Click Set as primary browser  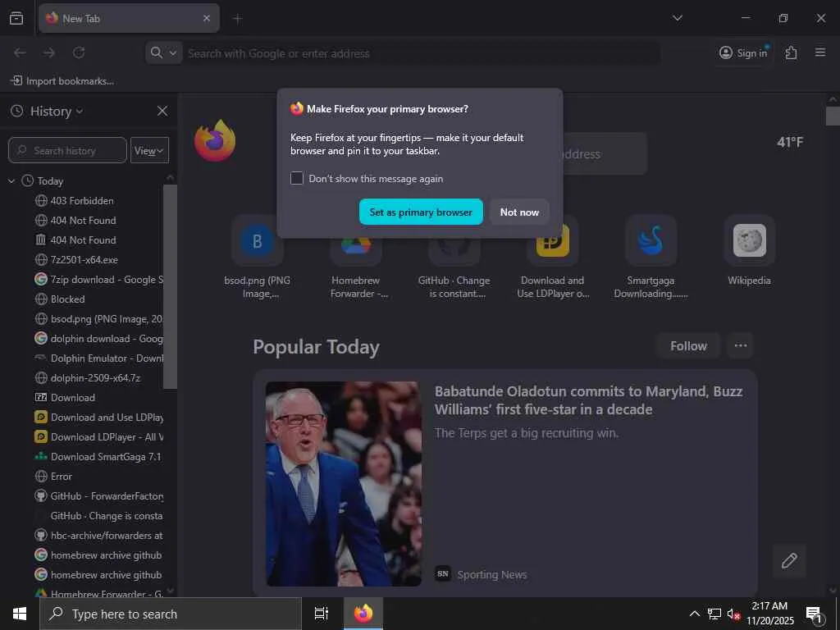pos(421,212)
